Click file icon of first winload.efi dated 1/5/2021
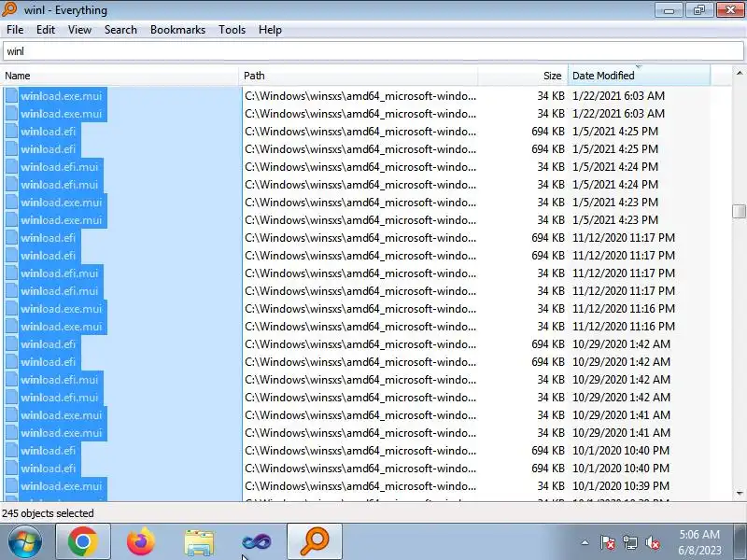This screenshot has width=747, height=560. coord(11,132)
